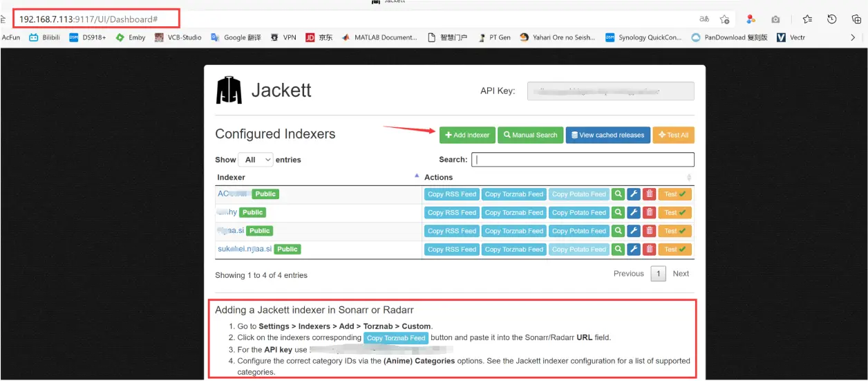Click the 'Showing 1 to 4 of 4 entries' text
The height and width of the screenshot is (381, 868).
click(261, 275)
